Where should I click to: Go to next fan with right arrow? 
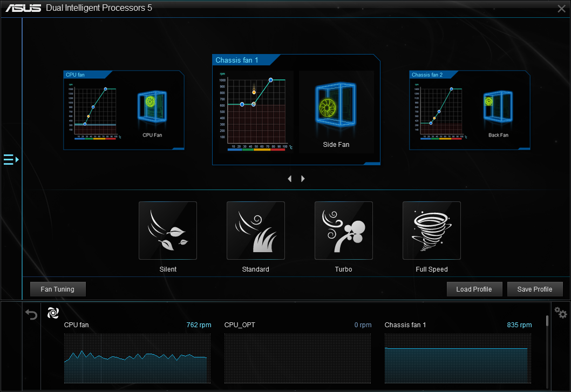303,179
